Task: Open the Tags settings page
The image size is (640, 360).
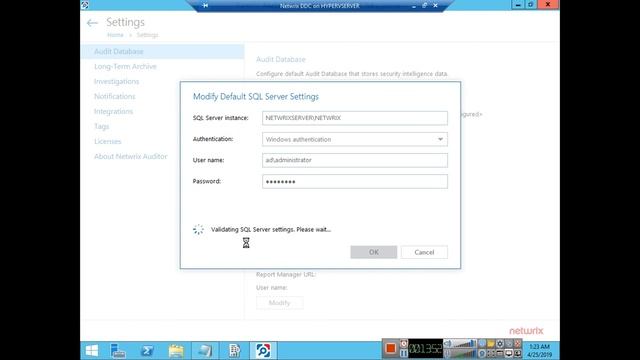Action: [101, 127]
